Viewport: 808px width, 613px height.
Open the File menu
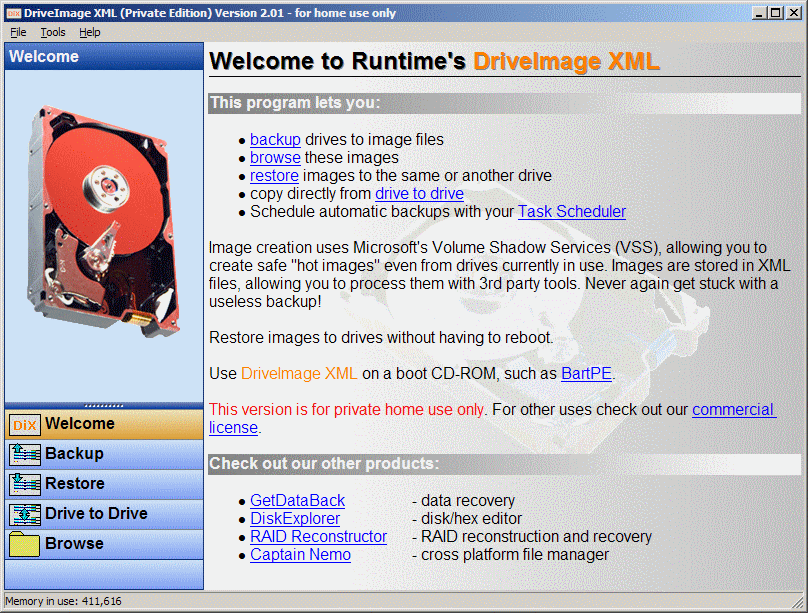tap(18, 32)
